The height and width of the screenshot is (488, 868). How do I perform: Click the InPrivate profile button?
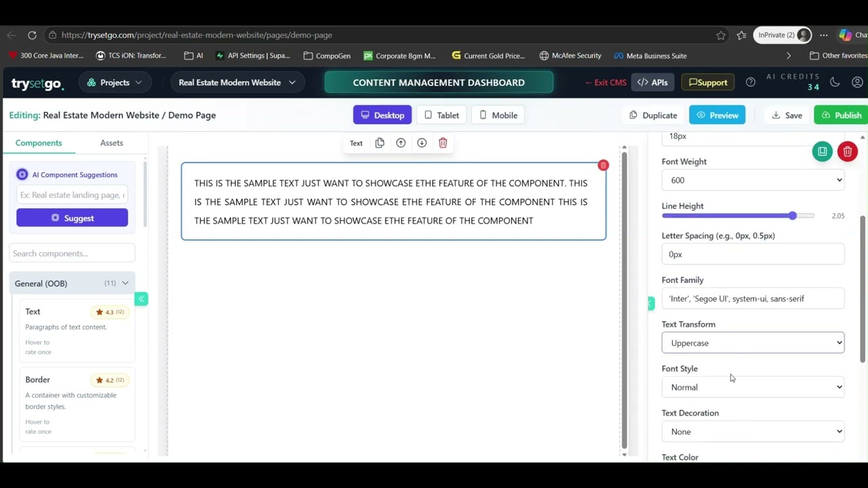coord(783,35)
